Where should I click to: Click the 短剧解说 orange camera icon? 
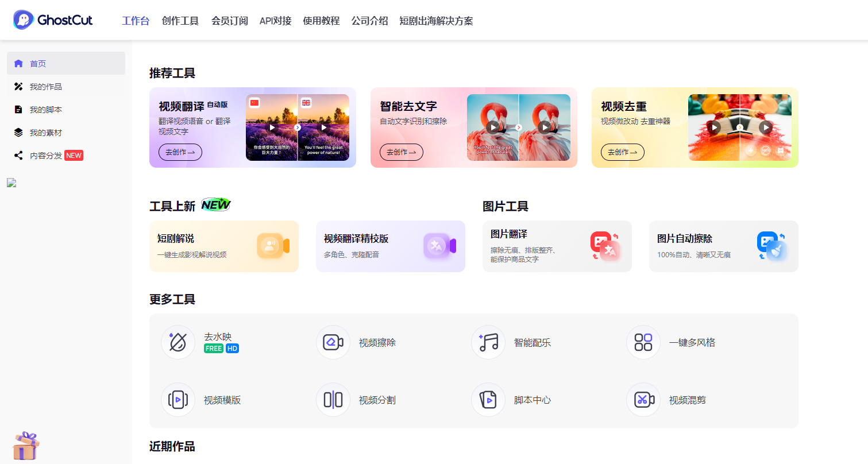pyautogui.click(x=273, y=246)
